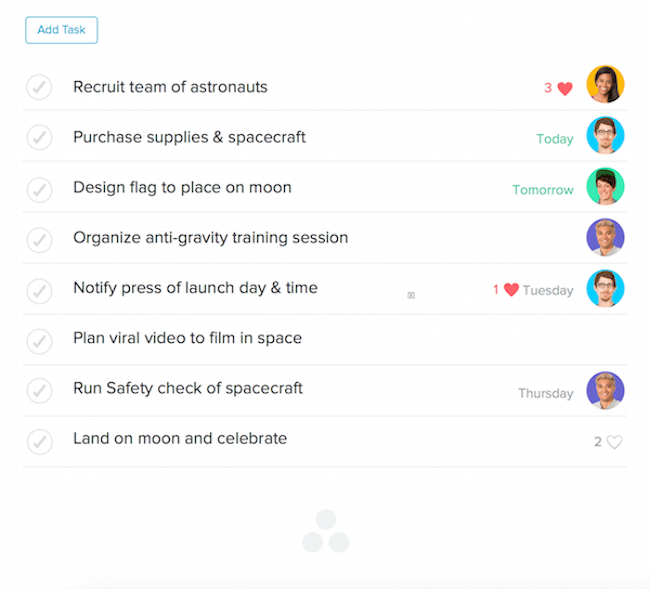Change the 'Today' due date

coord(555,139)
